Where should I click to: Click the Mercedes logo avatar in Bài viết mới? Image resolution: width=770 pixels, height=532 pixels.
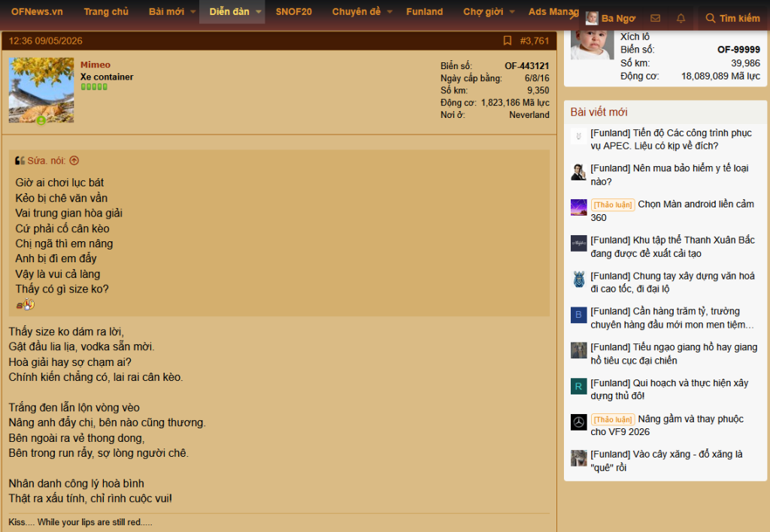pos(578,422)
